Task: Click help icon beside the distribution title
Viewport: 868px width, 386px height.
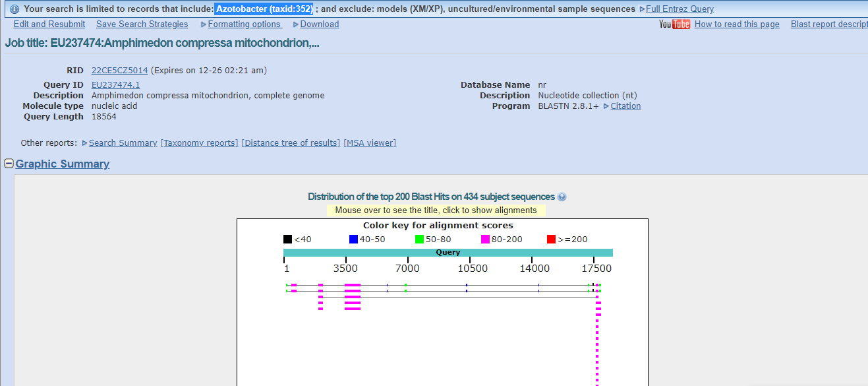Action: [562, 197]
